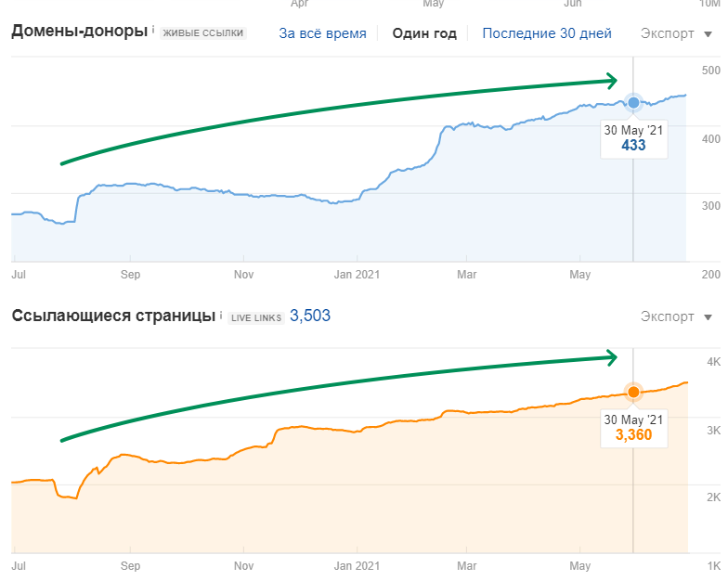Show Последние 30 дней period
Image resolution: width=728 pixels, height=581 pixels.
pos(546,33)
